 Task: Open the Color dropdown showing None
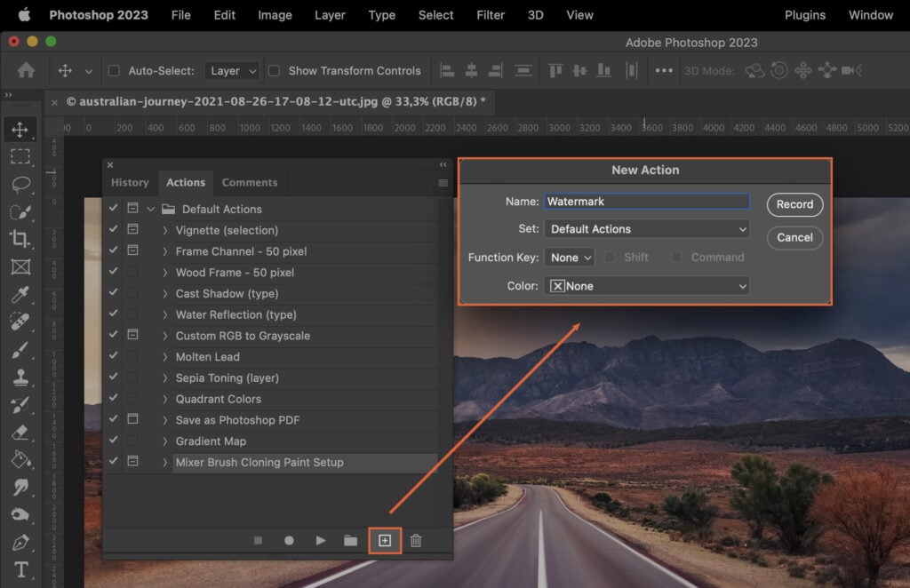tap(646, 285)
